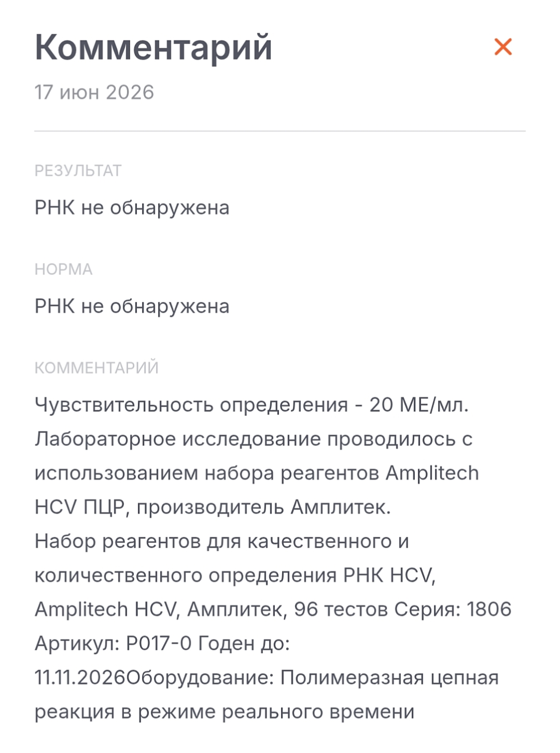560x753 pixels.
Task: Click the НОРМА section label
Action: [x=63, y=269]
